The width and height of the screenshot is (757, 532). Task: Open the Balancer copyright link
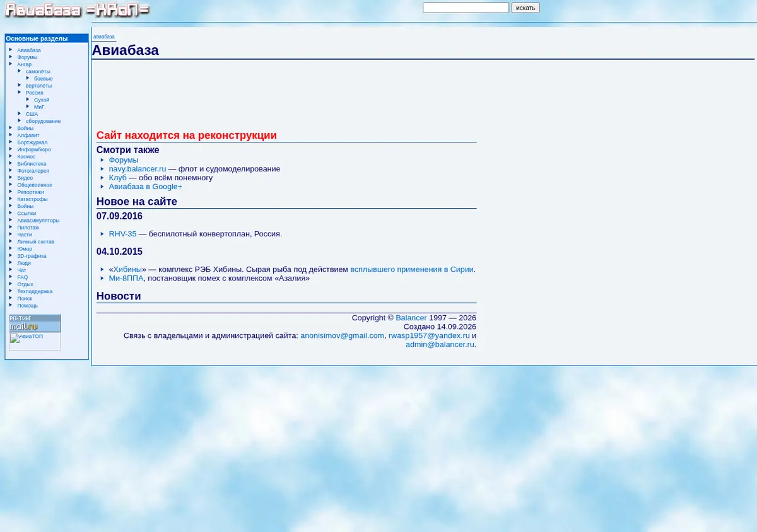(411, 318)
